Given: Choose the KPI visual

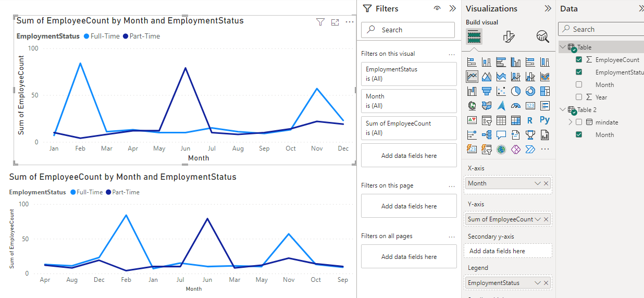Looking at the screenshot, I should click(x=472, y=120).
